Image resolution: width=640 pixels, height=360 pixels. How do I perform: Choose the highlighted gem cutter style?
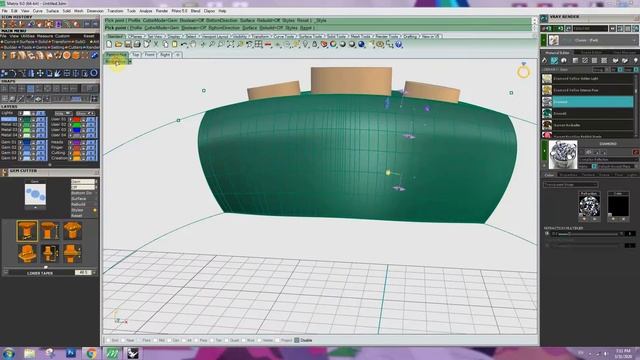[x=27, y=230]
